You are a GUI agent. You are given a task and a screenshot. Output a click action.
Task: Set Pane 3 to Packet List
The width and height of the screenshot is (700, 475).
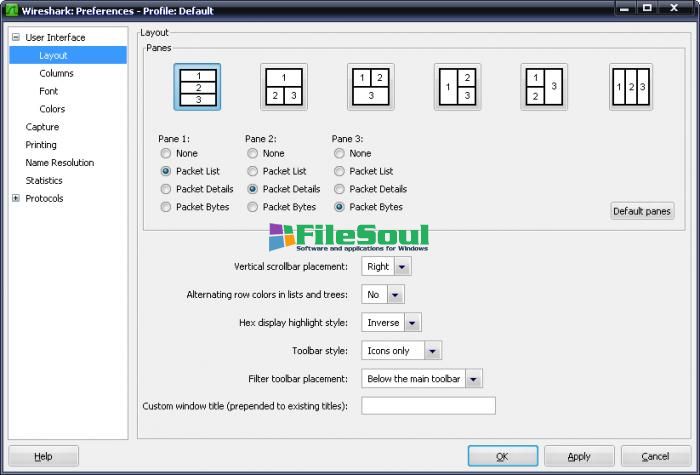pyautogui.click(x=340, y=171)
